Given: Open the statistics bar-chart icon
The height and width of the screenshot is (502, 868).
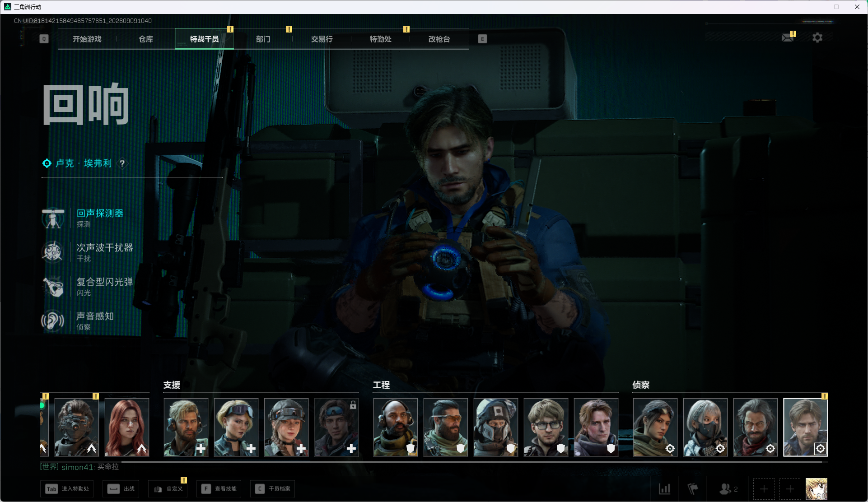Looking at the screenshot, I should point(665,488).
